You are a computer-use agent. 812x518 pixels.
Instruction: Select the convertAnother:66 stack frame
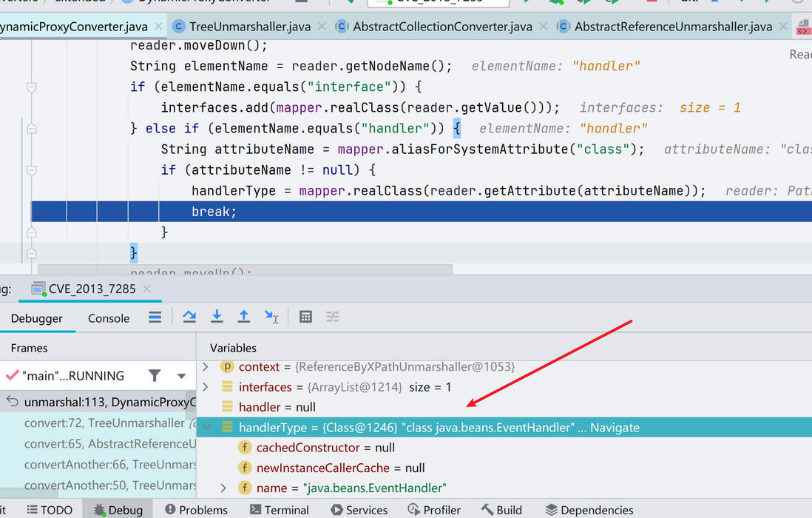tap(98, 464)
